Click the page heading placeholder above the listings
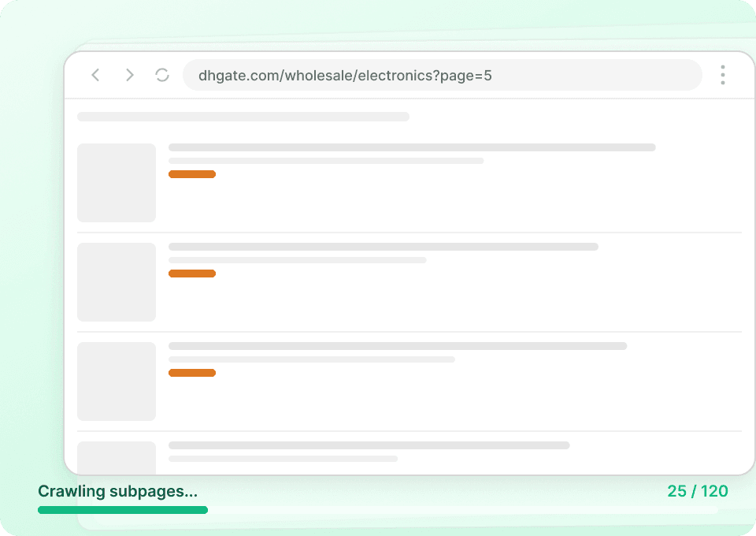 pos(243,116)
